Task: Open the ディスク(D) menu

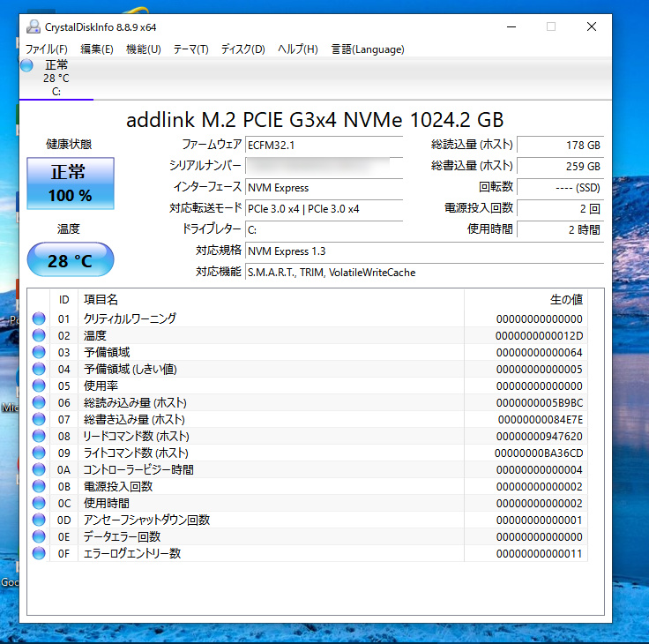Action: 242,49
